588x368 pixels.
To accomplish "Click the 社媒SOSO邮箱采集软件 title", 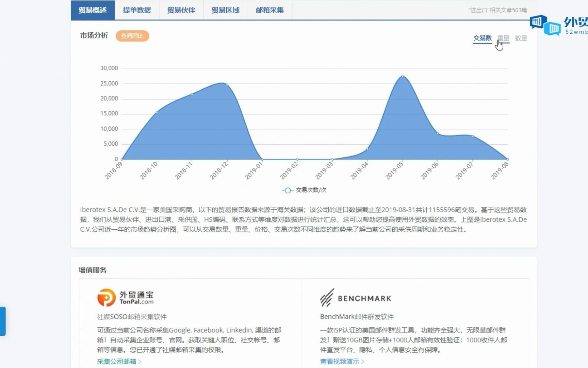I will point(132,317).
